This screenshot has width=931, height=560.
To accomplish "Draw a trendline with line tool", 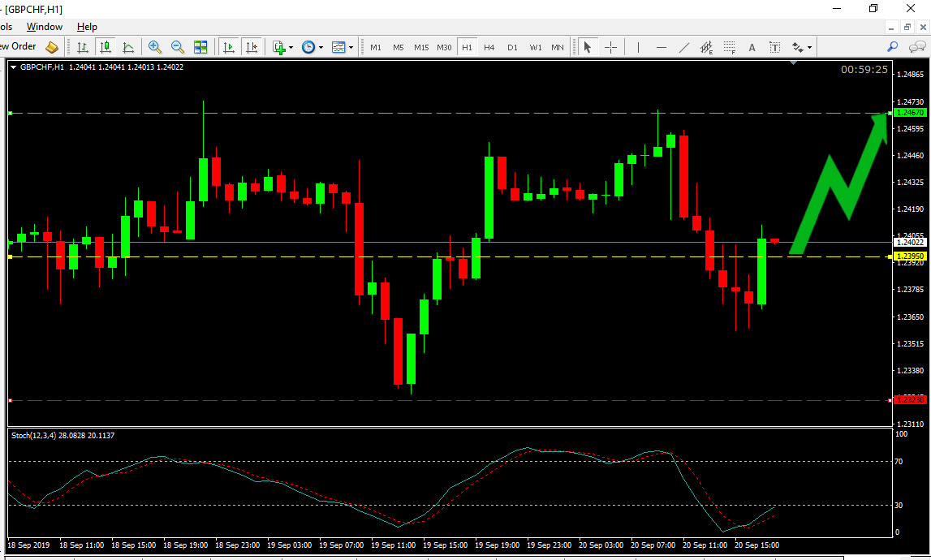I will 684,47.
